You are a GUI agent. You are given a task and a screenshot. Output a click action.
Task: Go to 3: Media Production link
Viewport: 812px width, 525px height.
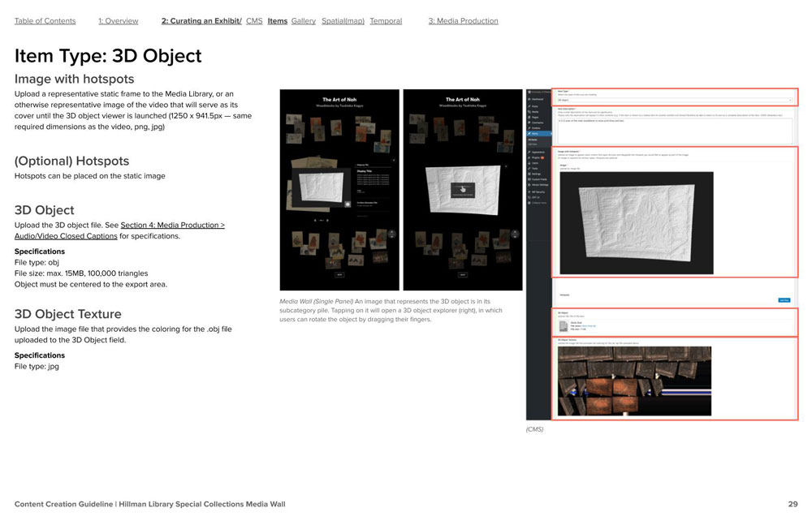(464, 21)
